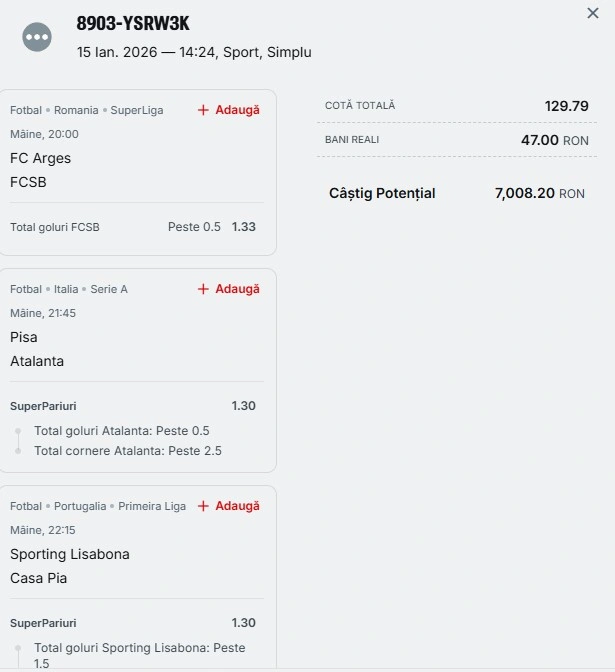
Task: Open the FCSB team name
Action: coord(28,182)
